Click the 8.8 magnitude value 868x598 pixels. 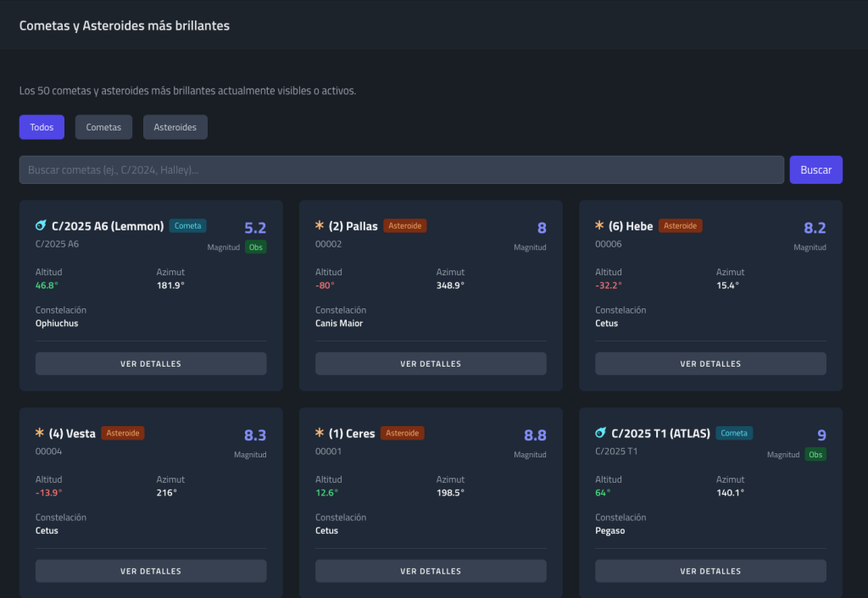(x=536, y=435)
